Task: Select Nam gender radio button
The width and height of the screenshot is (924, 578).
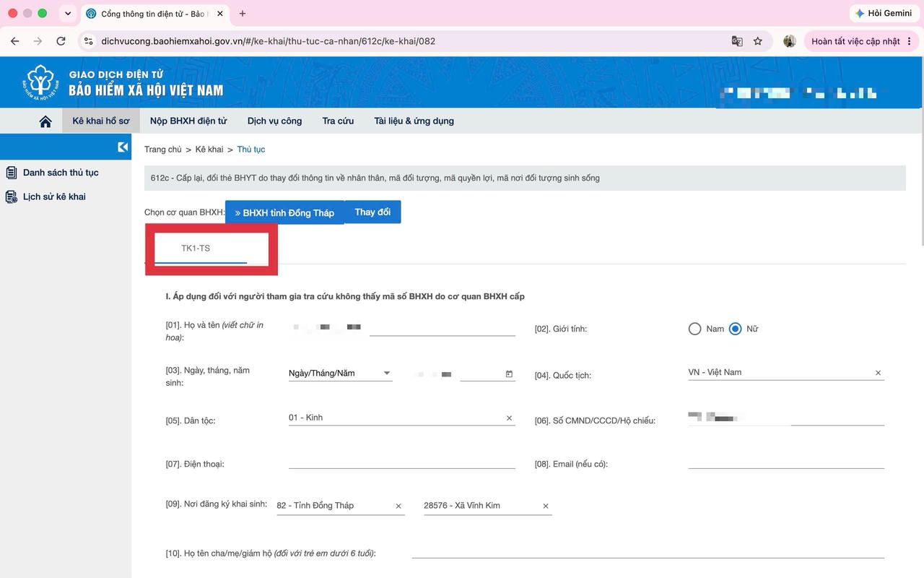Action: (x=694, y=329)
